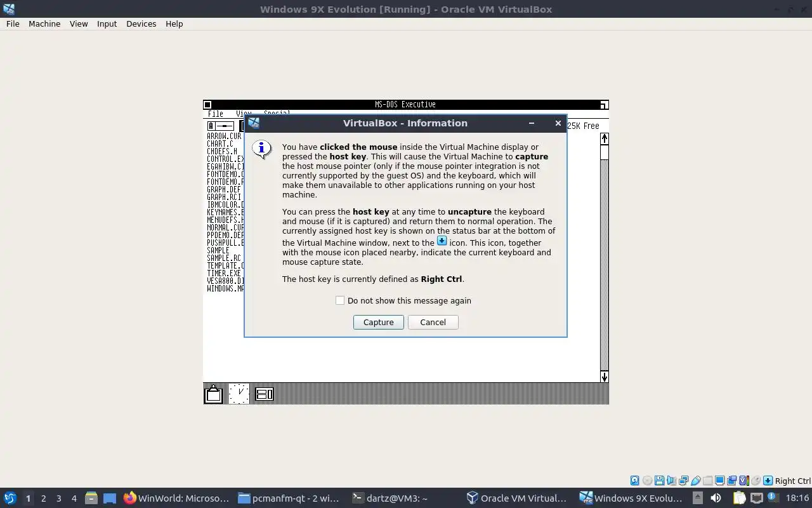This screenshot has width=812, height=508.
Task: Open the file cabinet icon in the taskbar
Action: (x=91, y=498)
